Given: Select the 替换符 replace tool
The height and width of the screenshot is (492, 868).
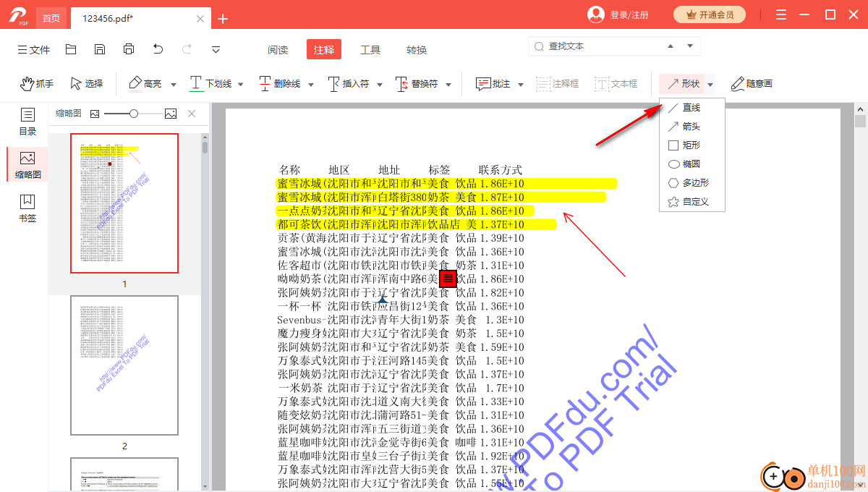Looking at the screenshot, I should (417, 84).
